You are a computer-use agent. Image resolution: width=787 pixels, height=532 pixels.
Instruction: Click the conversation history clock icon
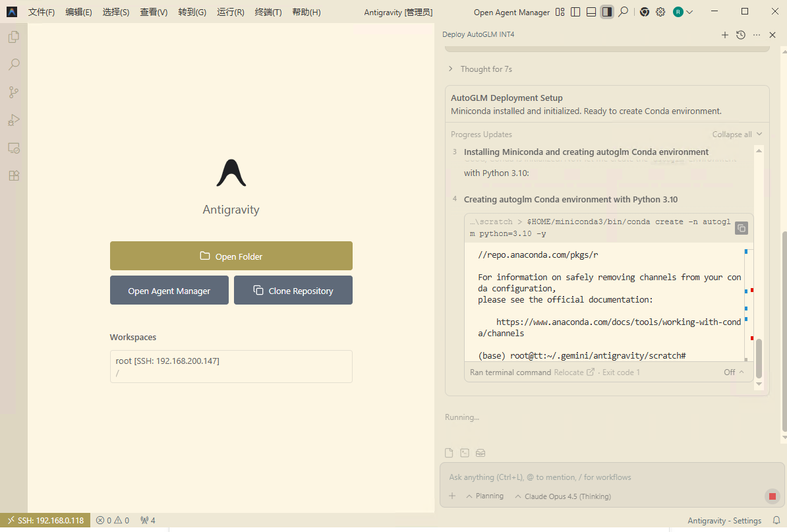[740, 35]
